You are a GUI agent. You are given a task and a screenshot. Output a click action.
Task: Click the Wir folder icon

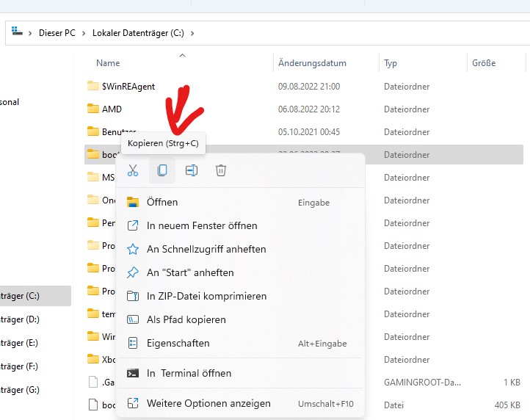[93, 336]
